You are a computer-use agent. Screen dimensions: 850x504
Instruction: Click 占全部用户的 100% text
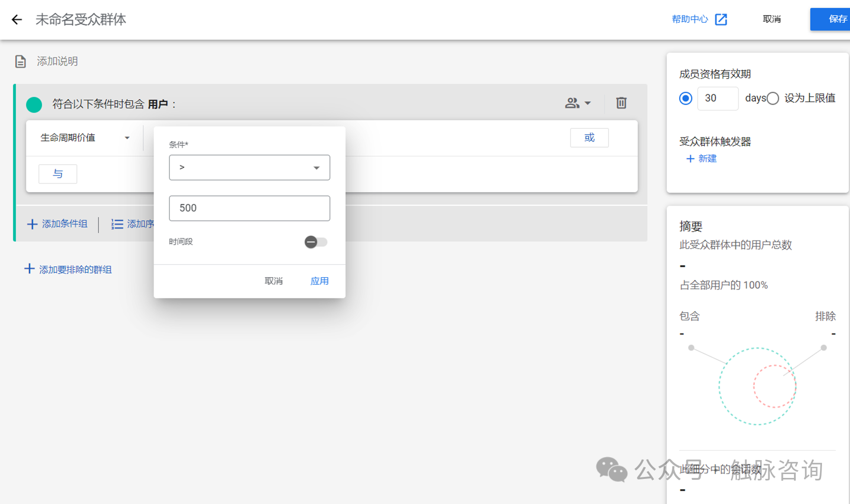pyautogui.click(x=723, y=285)
